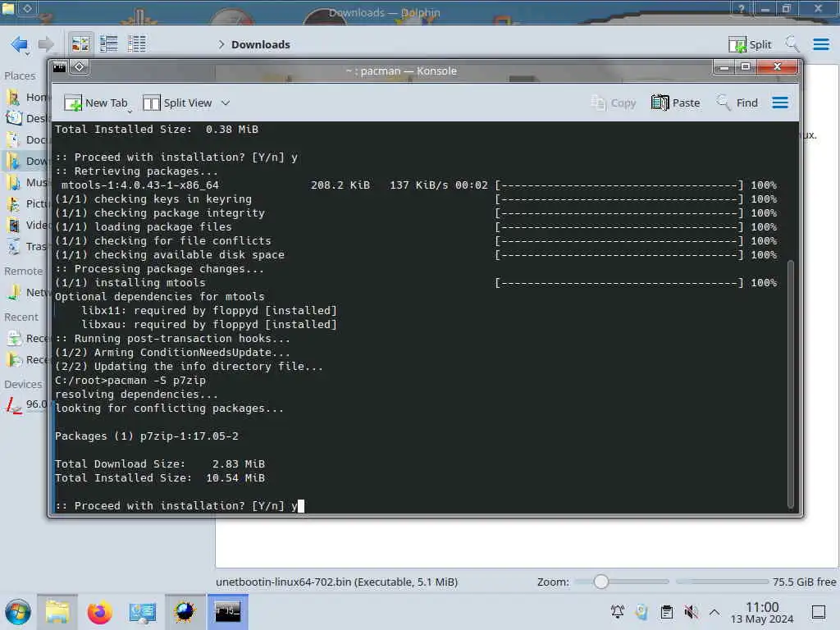Switch Dolphin to Icons view mode
The image size is (840, 630).
point(81,44)
